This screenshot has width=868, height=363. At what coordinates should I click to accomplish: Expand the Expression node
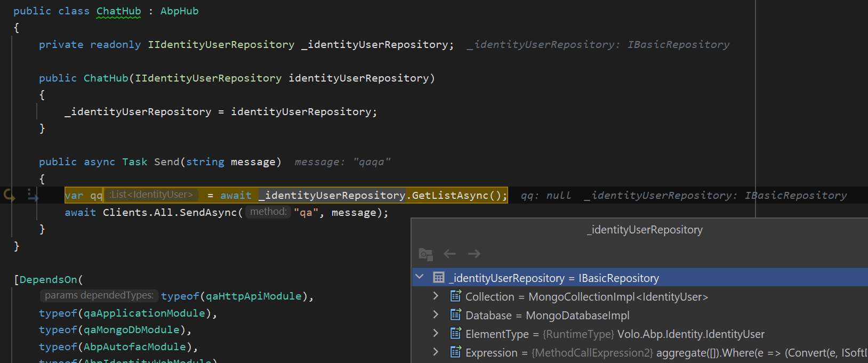tap(436, 352)
